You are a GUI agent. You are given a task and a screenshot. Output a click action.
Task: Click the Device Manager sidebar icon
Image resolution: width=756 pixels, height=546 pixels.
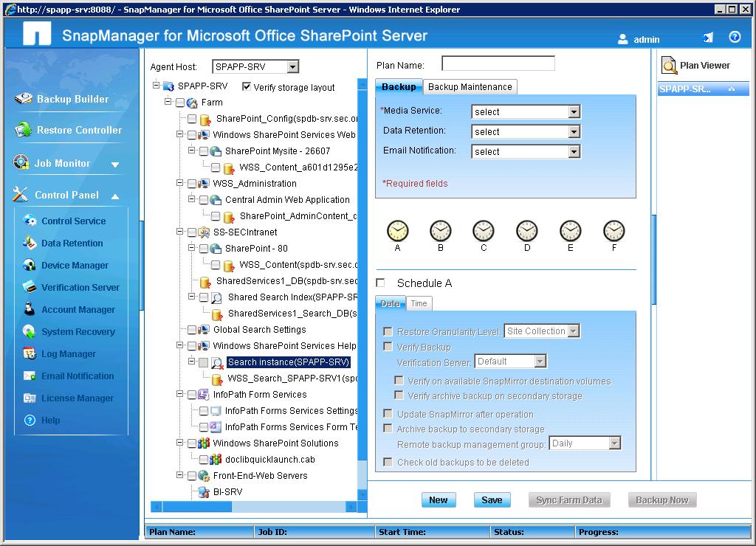pos(30,265)
